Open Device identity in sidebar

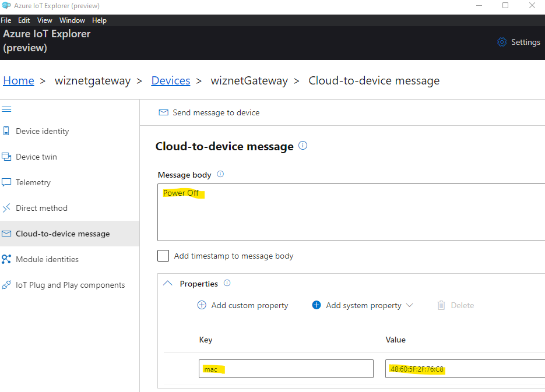[69, 131]
